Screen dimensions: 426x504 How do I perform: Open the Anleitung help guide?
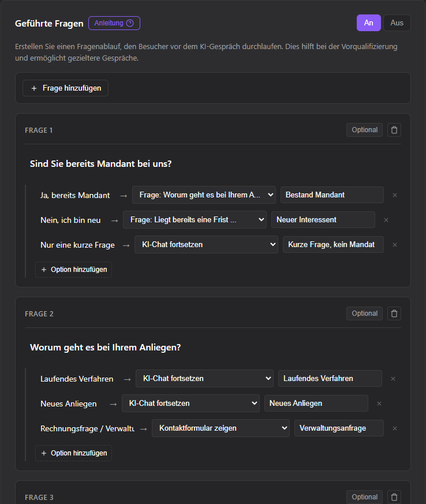click(x=114, y=23)
